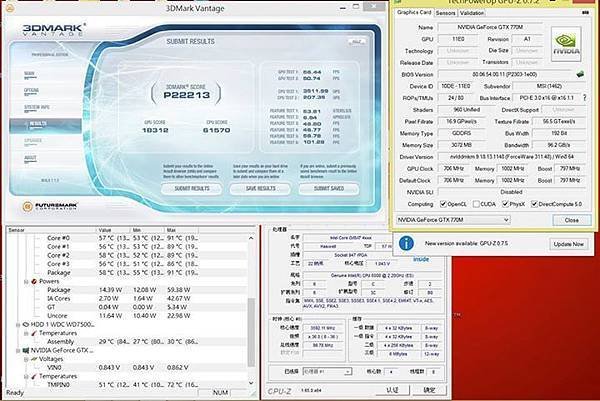This screenshot has height=401, width=600.
Task: Click the Max column header in HWMonitor
Action: [182, 230]
